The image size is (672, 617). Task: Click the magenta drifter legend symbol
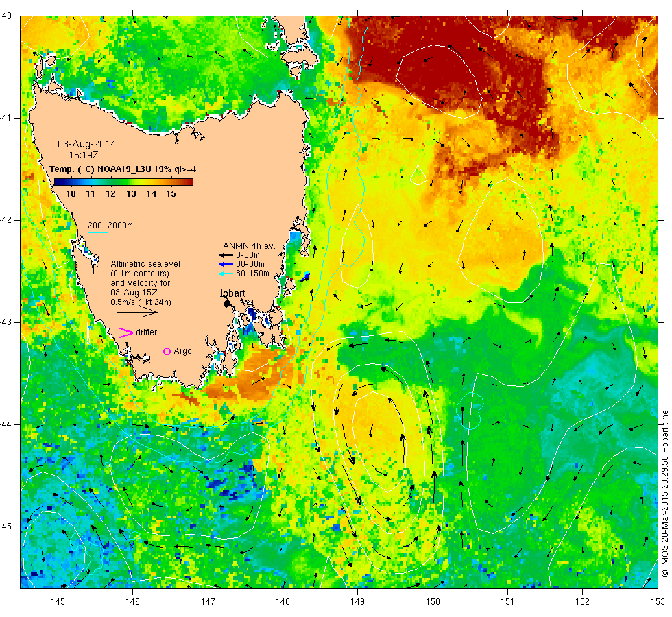(x=126, y=332)
